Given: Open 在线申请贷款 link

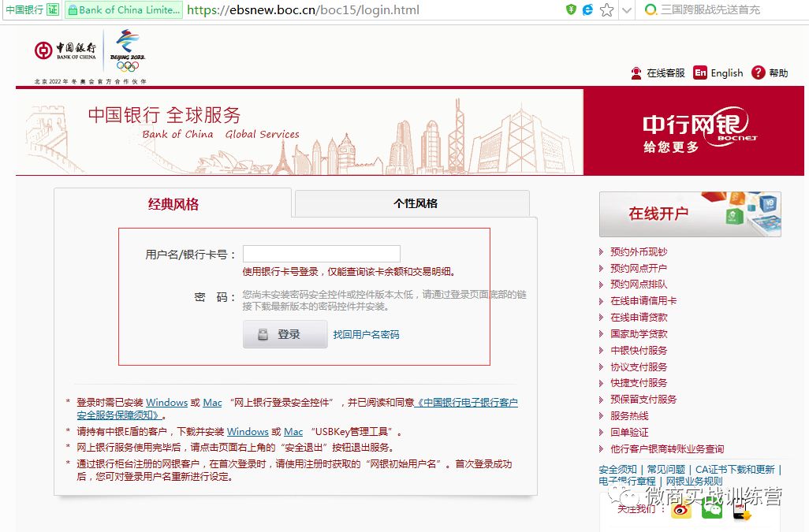Looking at the screenshot, I should (x=639, y=317).
